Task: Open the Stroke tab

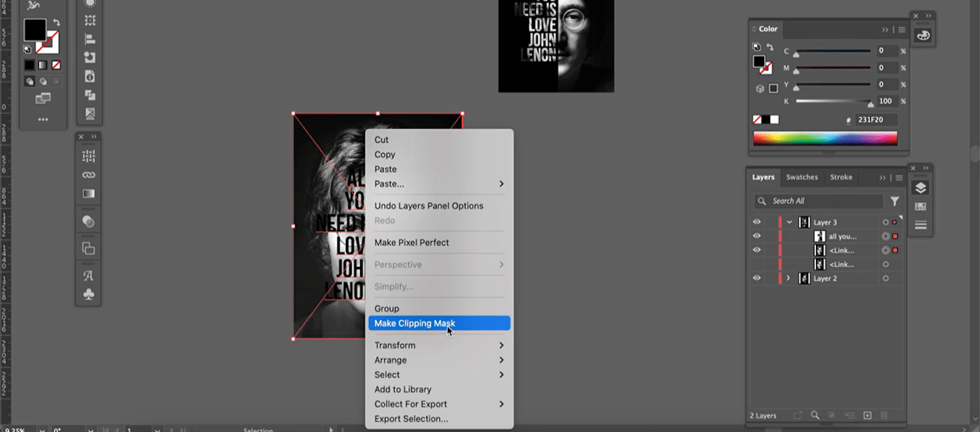Action: click(841, 177)
